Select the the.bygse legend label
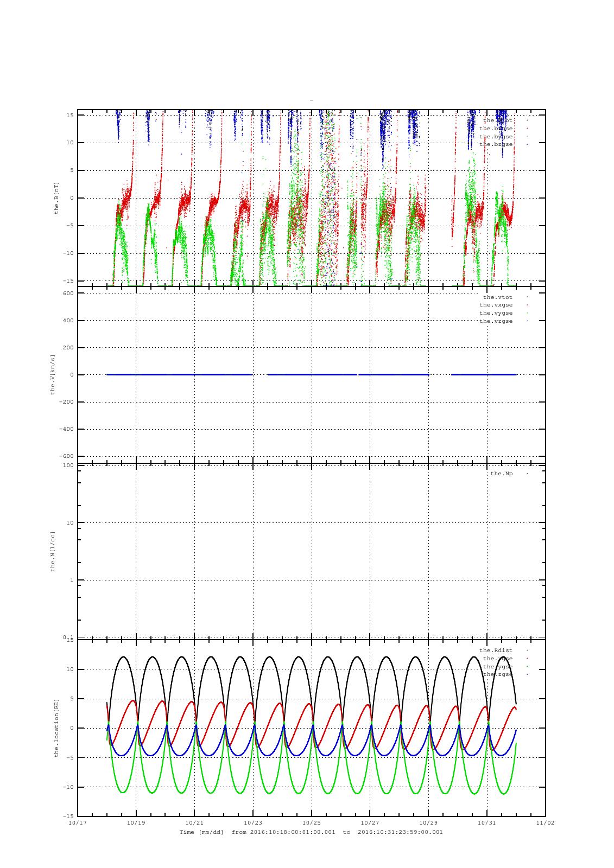Viewport: 614px width, 868px height. coord(496,137)
